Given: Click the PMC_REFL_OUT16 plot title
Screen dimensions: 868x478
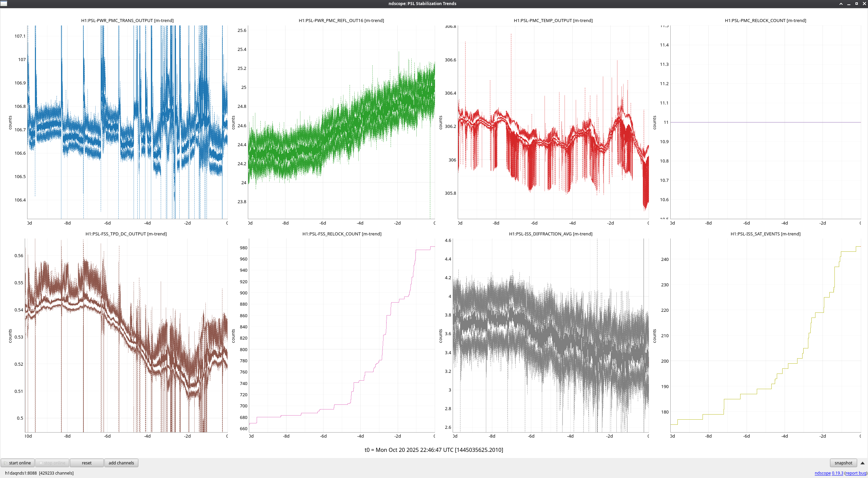Looking at the screenshot, I should click(x=341, y=20).
